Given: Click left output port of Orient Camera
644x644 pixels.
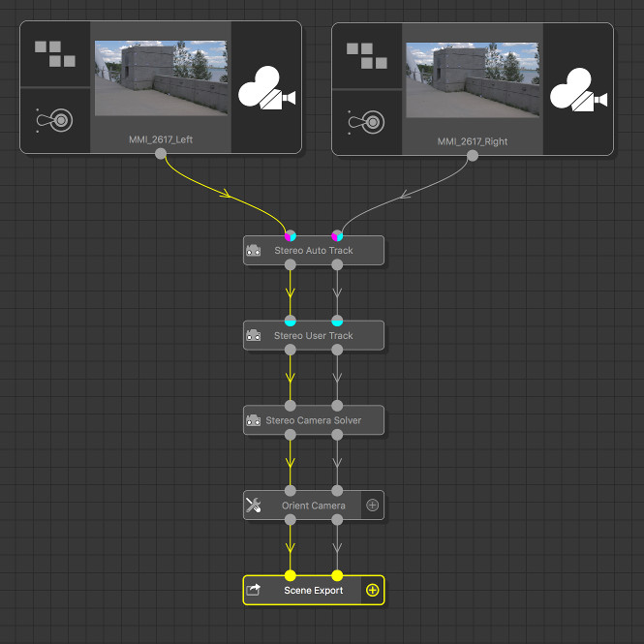Looking at the screenshot, I should [291, 520].
